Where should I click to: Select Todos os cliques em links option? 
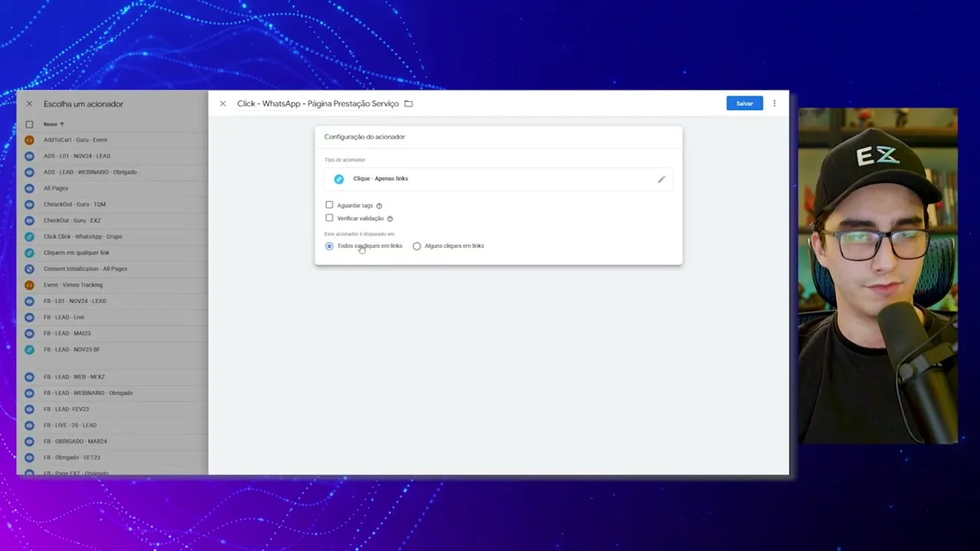click(x=329, y=246)
